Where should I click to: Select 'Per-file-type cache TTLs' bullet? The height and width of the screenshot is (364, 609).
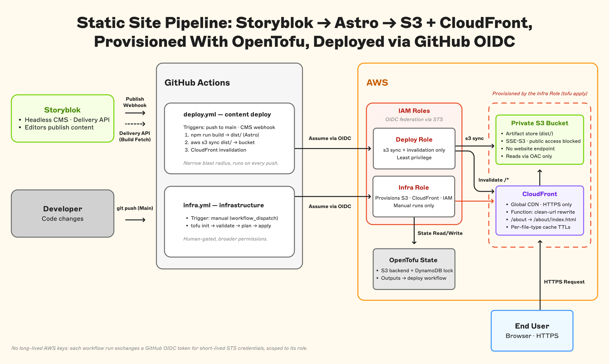541,227
